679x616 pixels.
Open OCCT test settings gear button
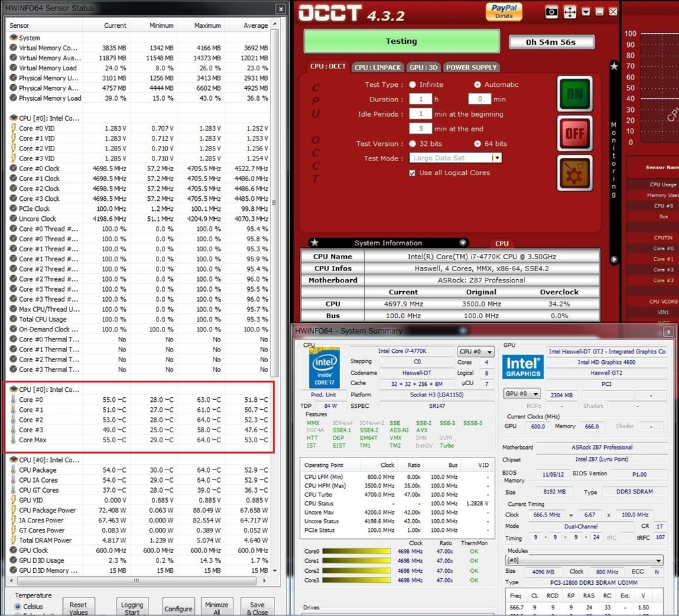point(575,173)
